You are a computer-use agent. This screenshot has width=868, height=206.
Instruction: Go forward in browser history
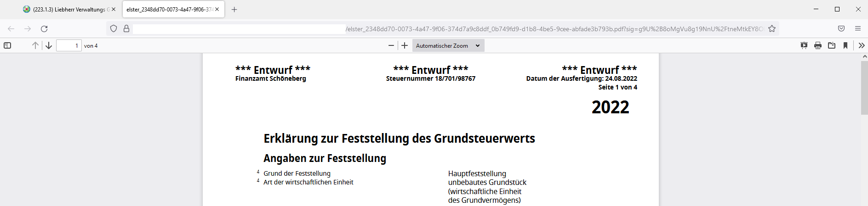(x=28, y=28)
